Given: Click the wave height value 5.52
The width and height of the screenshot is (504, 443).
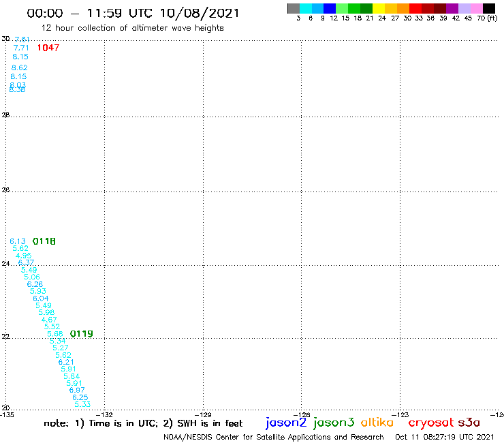Looking at the screenshot, I should click(52, 326).
